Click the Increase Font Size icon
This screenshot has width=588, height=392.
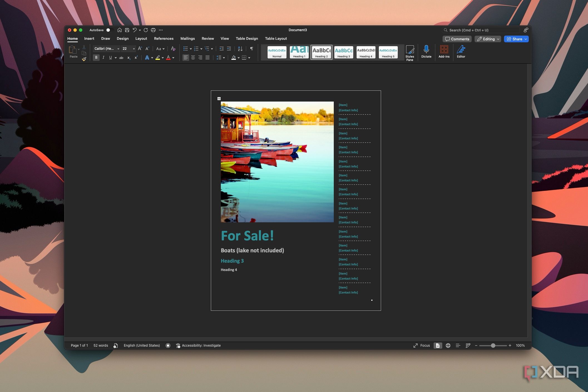click(x=140, y=49)
